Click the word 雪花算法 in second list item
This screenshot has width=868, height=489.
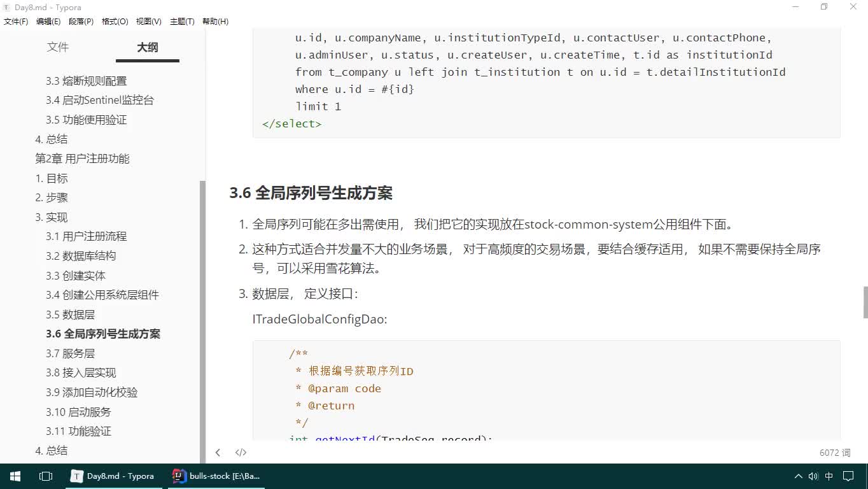pyautogui.click(x=347, y=268)
